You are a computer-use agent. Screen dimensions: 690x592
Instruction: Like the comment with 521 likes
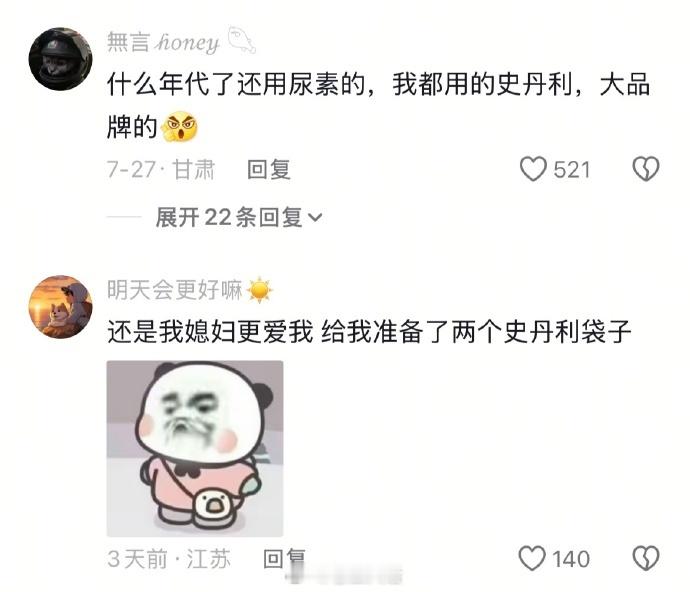point(533,169)
